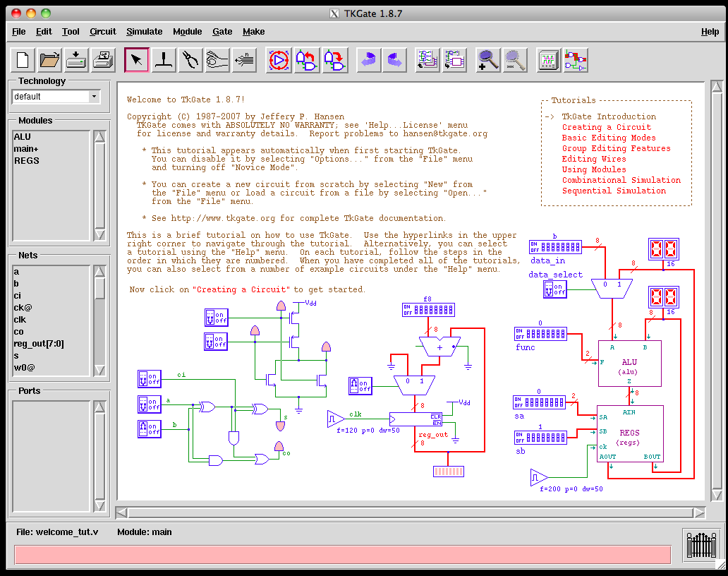Open the Help menu
728x576 pixels.
coord(710,32)
